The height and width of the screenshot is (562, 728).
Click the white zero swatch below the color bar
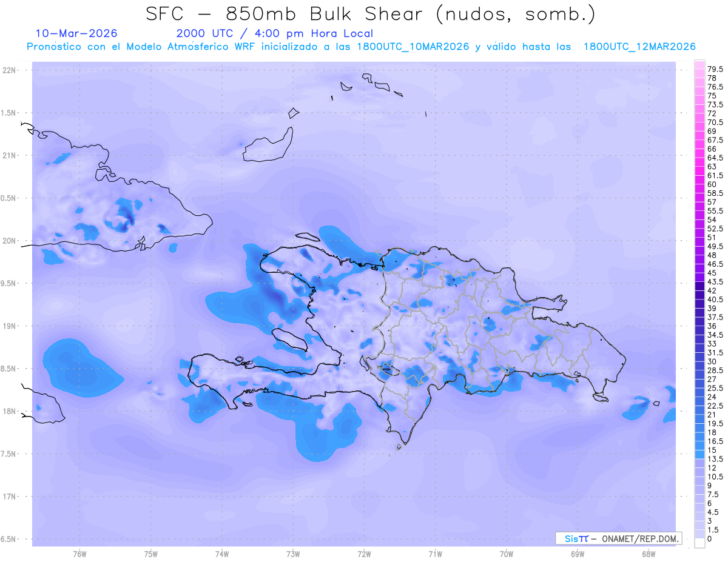[x=699, y=543]
